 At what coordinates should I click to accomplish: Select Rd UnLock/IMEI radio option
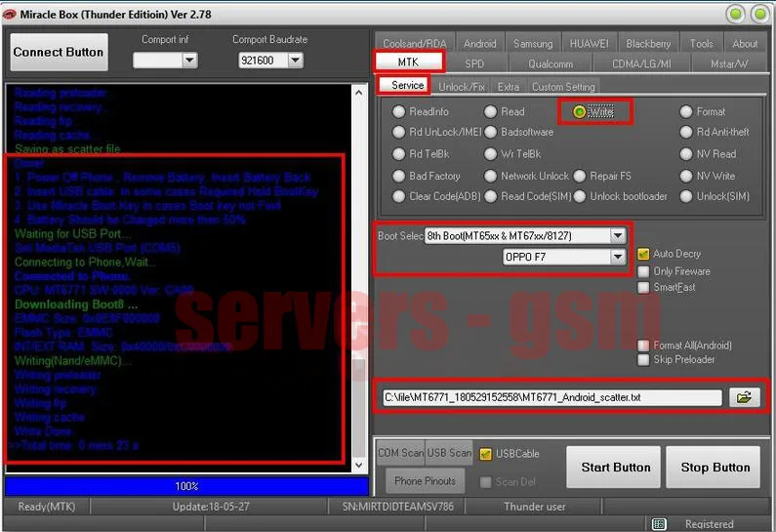tap(399, 132)
